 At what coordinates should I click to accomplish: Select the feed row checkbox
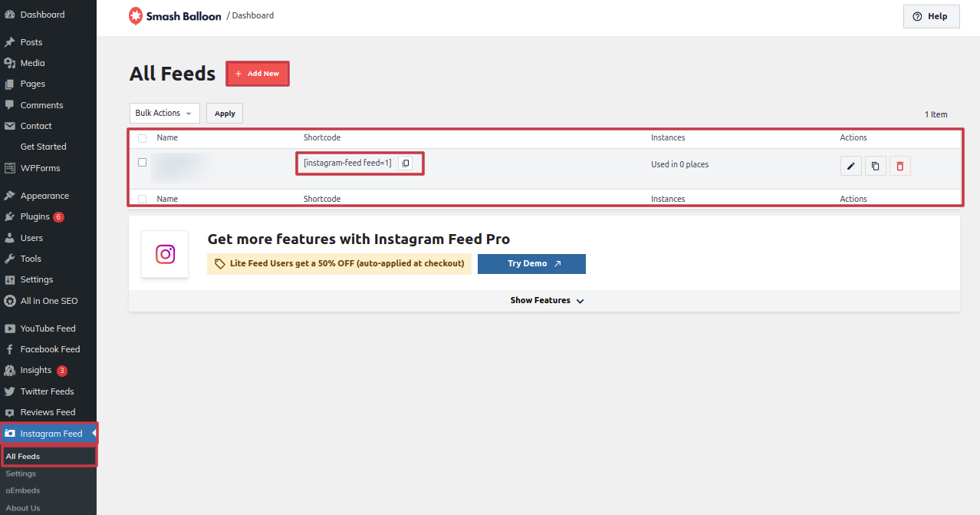[142, 163]
